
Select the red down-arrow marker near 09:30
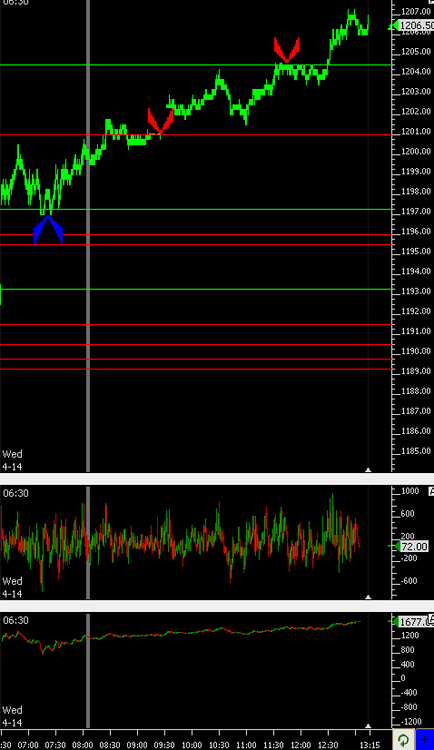click(x=161, y=121)
